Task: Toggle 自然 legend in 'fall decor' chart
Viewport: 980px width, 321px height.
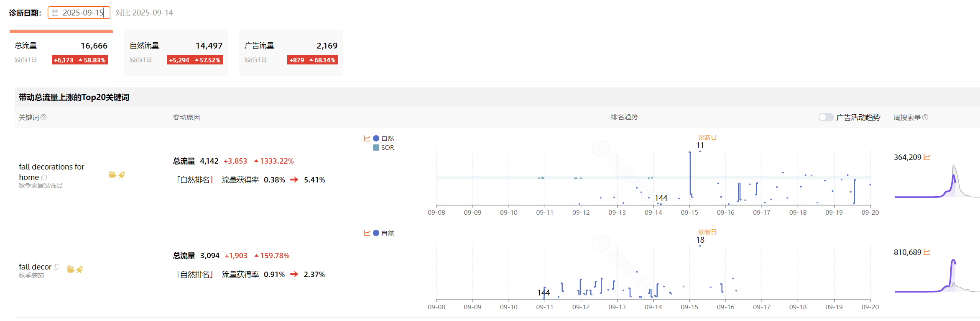Action: (383, 233)
